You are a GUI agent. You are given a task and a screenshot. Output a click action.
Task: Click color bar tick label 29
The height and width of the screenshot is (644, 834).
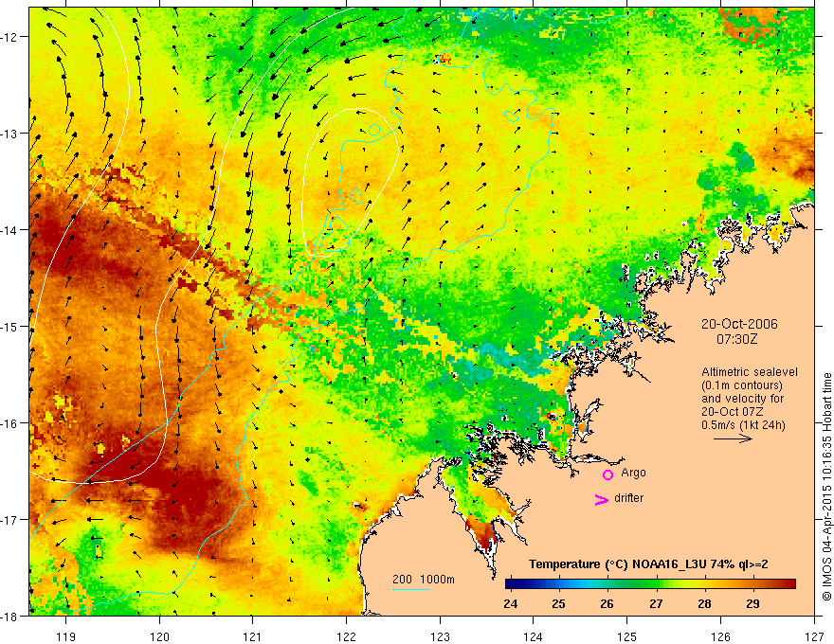(752, 604)
